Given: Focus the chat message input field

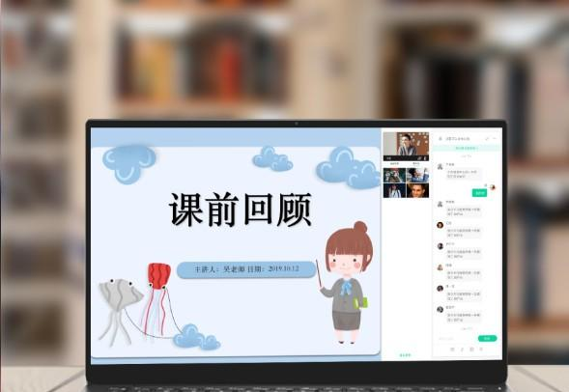Looking at the screenshot, I should [457, 338].
